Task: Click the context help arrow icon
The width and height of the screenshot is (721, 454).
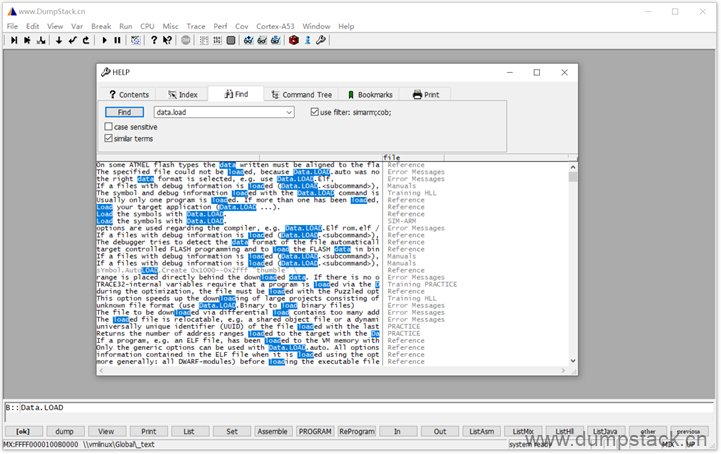Action: tap(168, 41)
